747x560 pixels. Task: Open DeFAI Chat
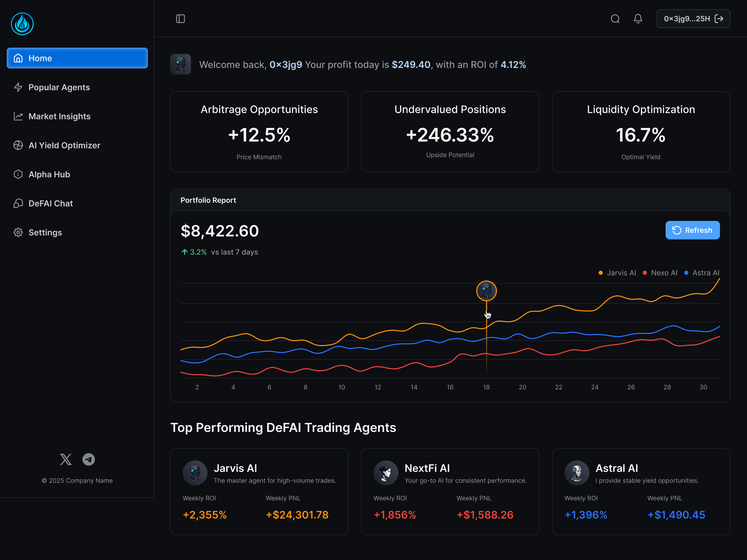click(x=51, y=203)
